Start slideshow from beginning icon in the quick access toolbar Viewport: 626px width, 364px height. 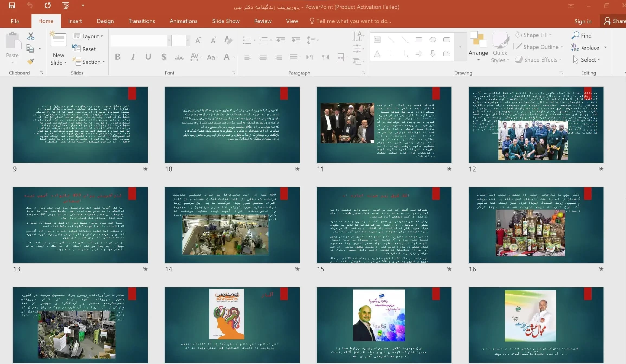66,5
